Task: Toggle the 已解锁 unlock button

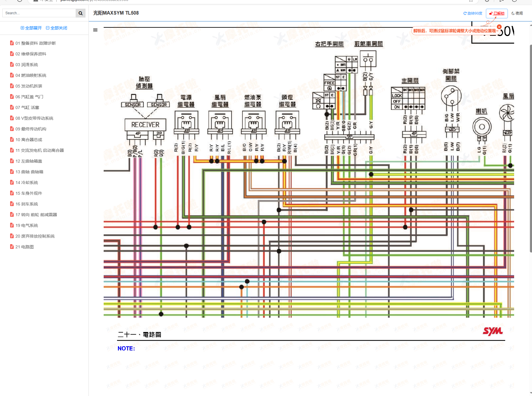Action: 497,13
